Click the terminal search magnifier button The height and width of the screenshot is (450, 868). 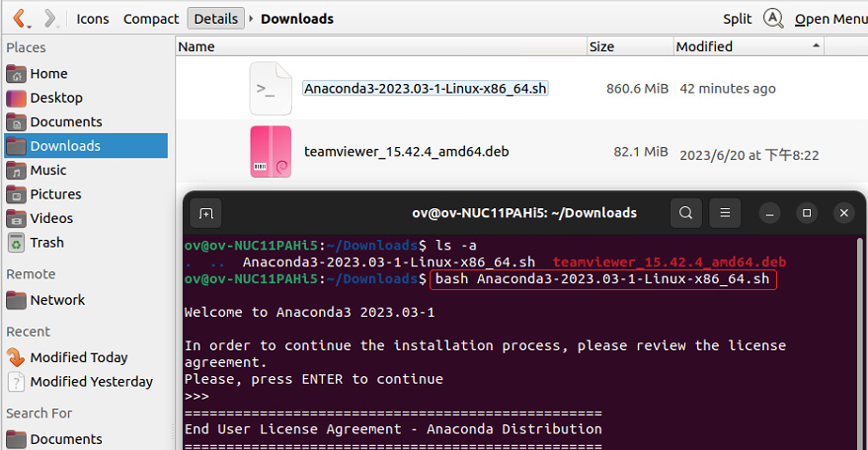(x=686, y=213)
